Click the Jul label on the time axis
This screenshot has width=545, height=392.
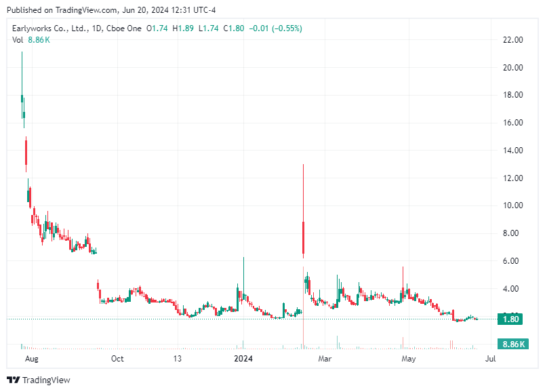coord(489,359)
